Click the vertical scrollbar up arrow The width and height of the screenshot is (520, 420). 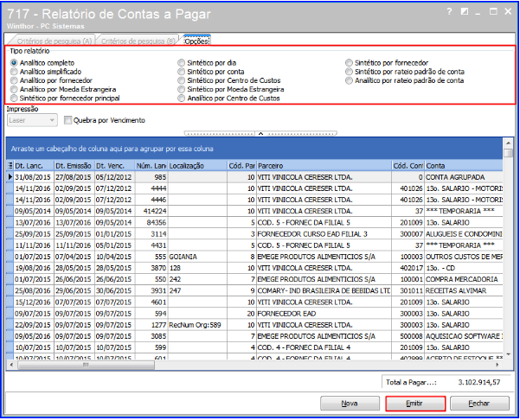tap(508, 143)
